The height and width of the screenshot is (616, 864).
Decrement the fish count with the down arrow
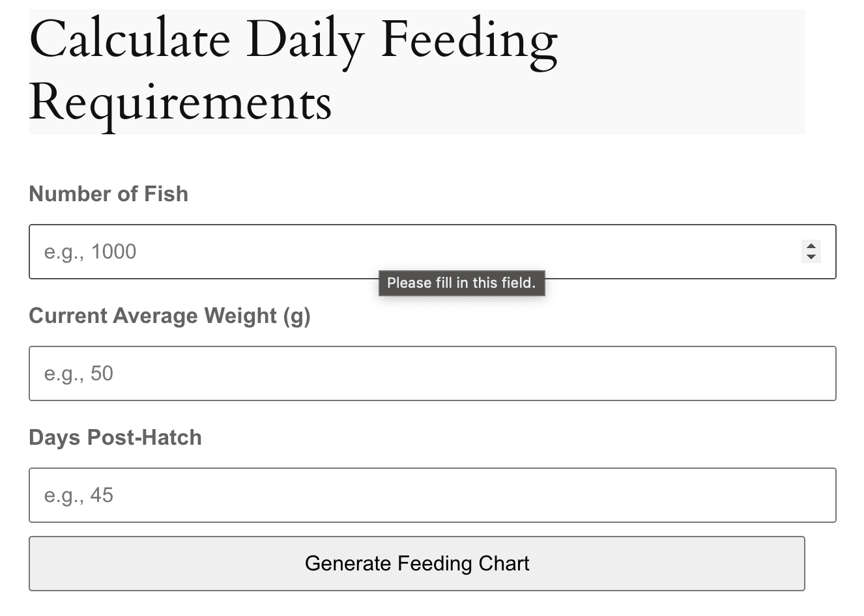click(x=811, y=256)
